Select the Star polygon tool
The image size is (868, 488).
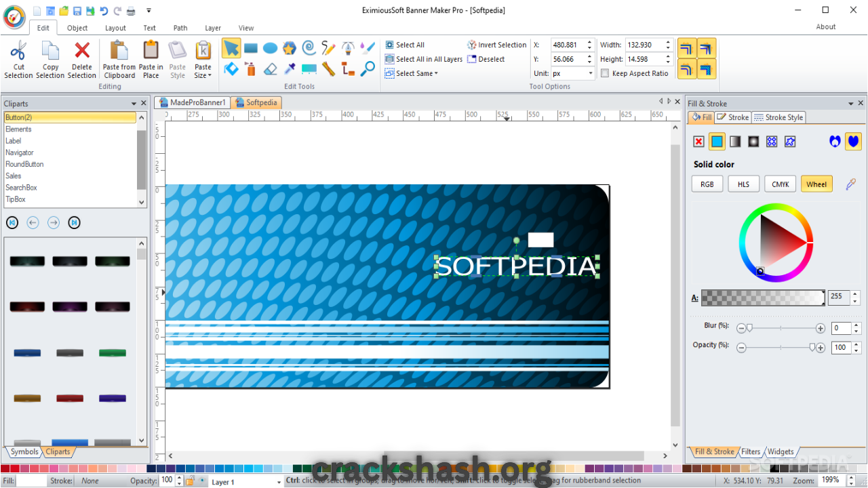pyautogui.click(x=290, y=48)
